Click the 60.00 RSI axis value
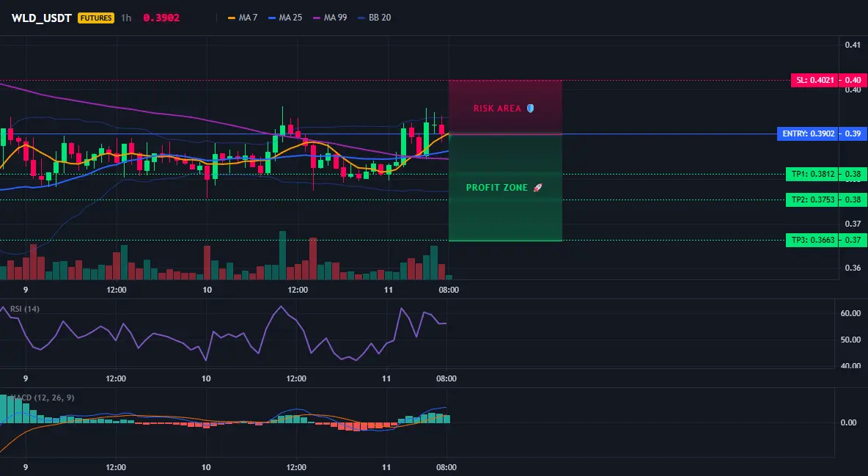The height and width of the screenshot is (476, 868). (x=850, y=313)
